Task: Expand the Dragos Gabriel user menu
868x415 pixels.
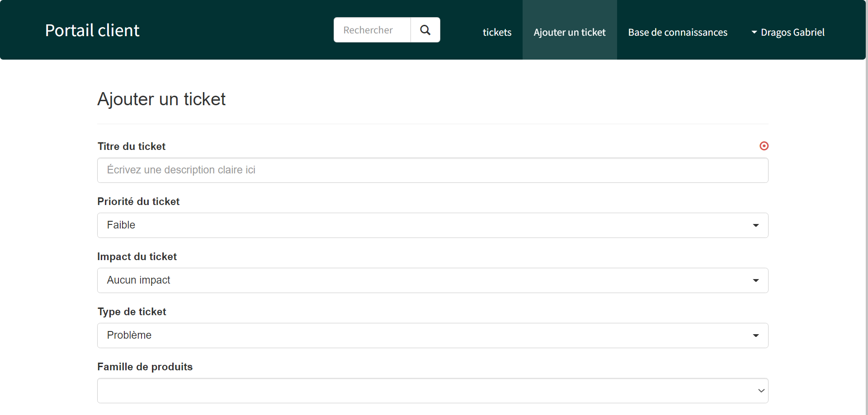Action: click(x=788, y=32)
